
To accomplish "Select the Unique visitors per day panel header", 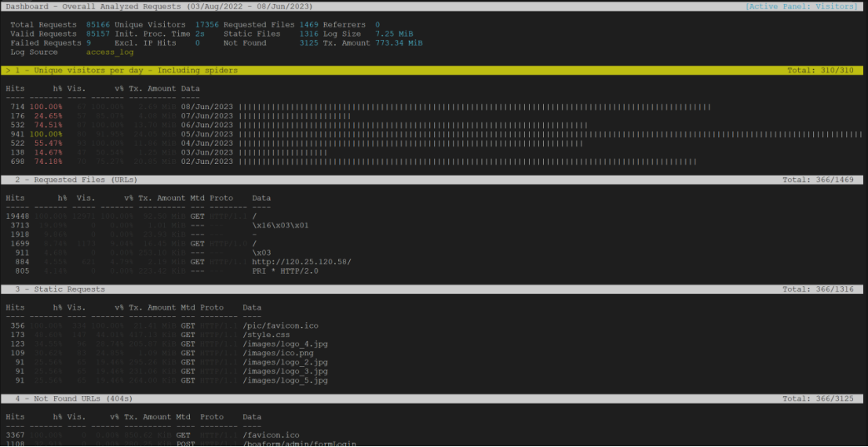I will pos(432,71).
